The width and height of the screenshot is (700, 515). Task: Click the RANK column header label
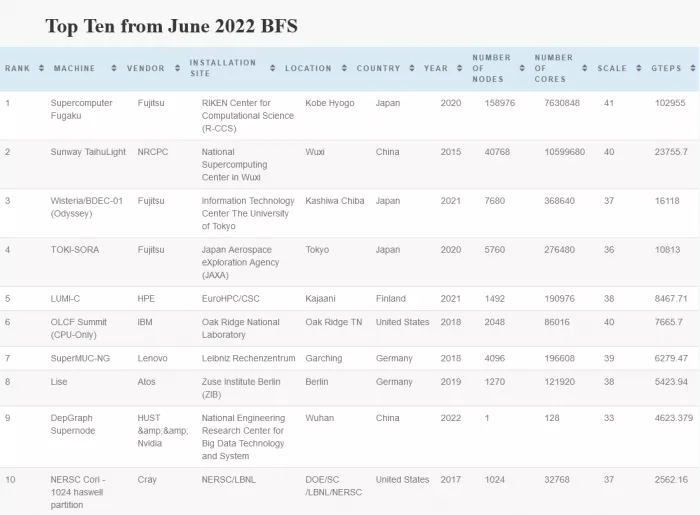17,68
